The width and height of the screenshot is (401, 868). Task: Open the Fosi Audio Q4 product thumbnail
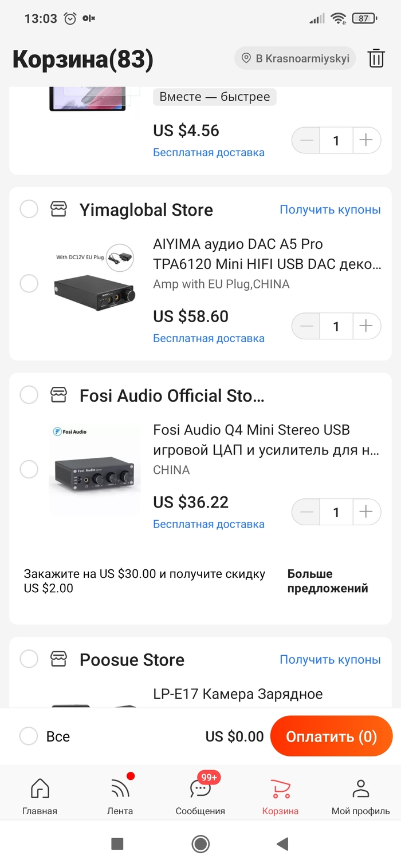(95, 469)
